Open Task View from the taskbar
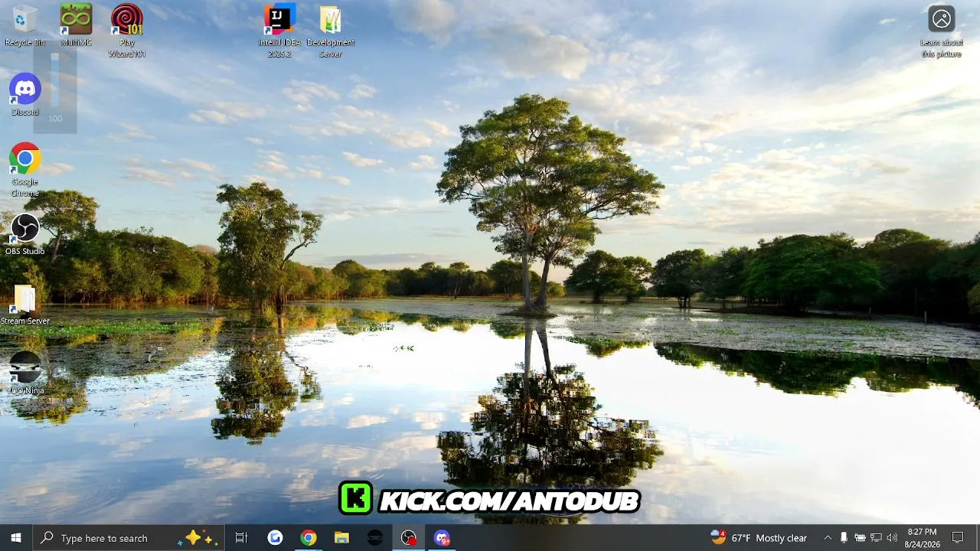Viewport: 980px width, 551px height. (x=241, y=538)
